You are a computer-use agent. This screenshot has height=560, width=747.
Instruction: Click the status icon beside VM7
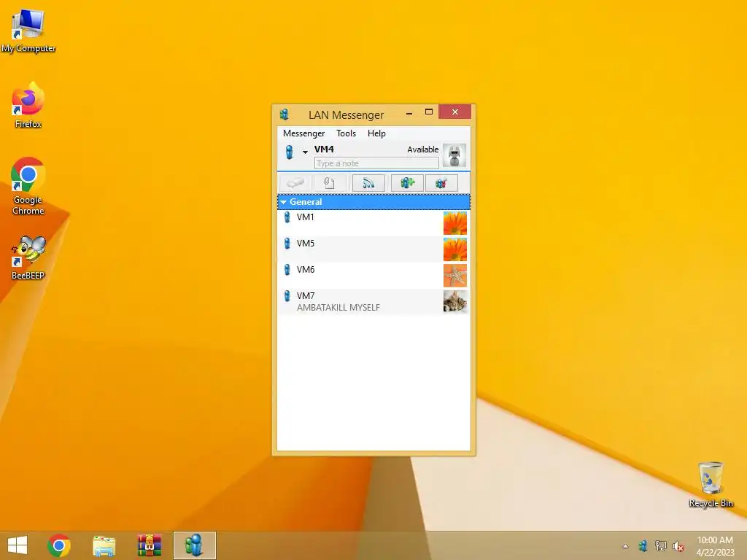(287, 296)
